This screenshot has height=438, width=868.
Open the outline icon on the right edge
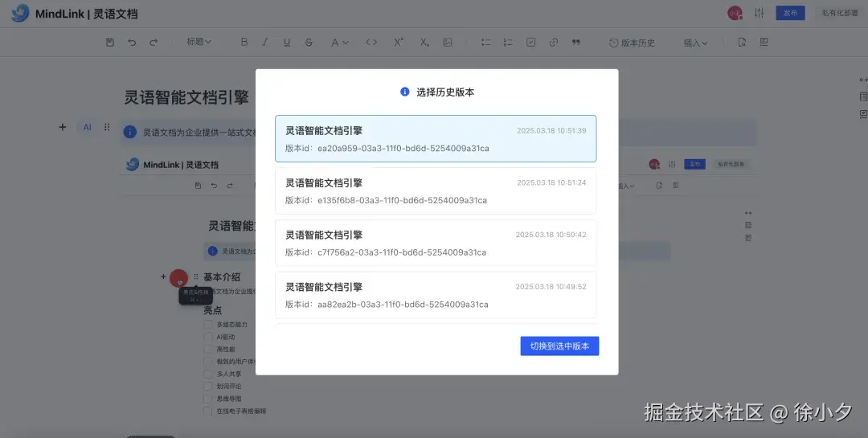[x=863, y=97]
